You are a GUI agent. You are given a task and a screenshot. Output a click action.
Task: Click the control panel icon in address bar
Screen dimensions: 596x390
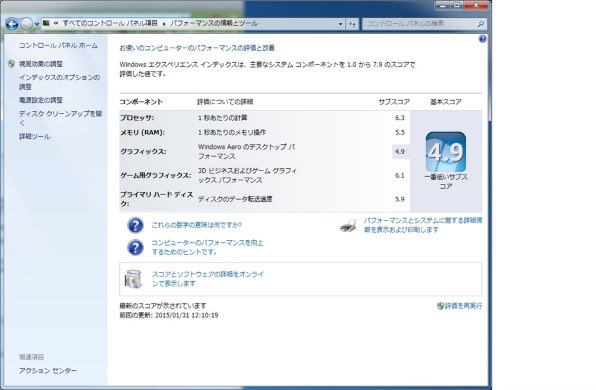[x=46, y=23]
